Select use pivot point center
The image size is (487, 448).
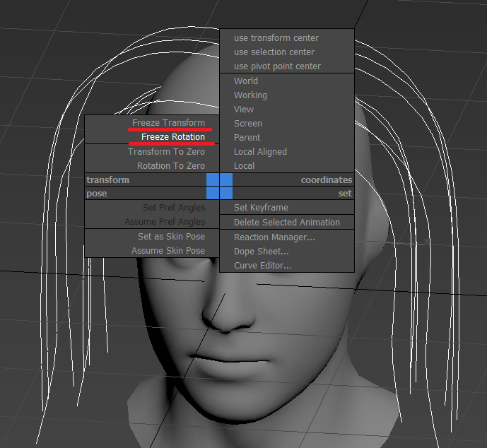pyautogui.click(x=277, y=66)
